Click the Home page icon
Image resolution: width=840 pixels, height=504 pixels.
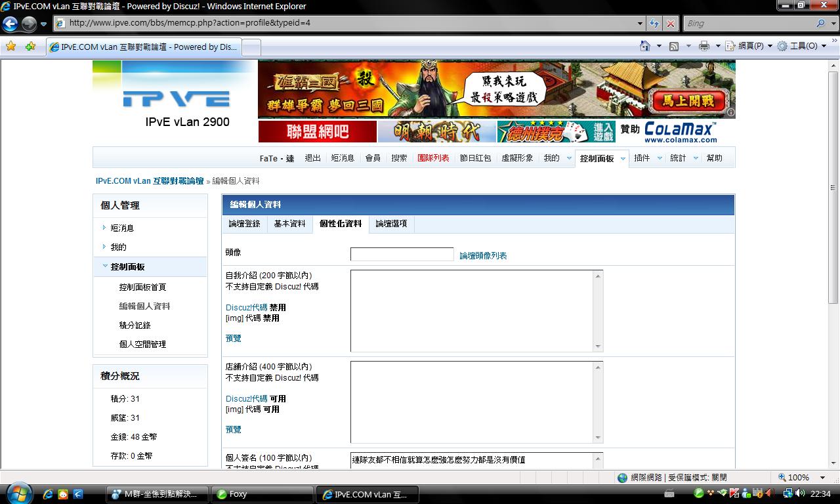pyautogui.click(x=645, y=46)
